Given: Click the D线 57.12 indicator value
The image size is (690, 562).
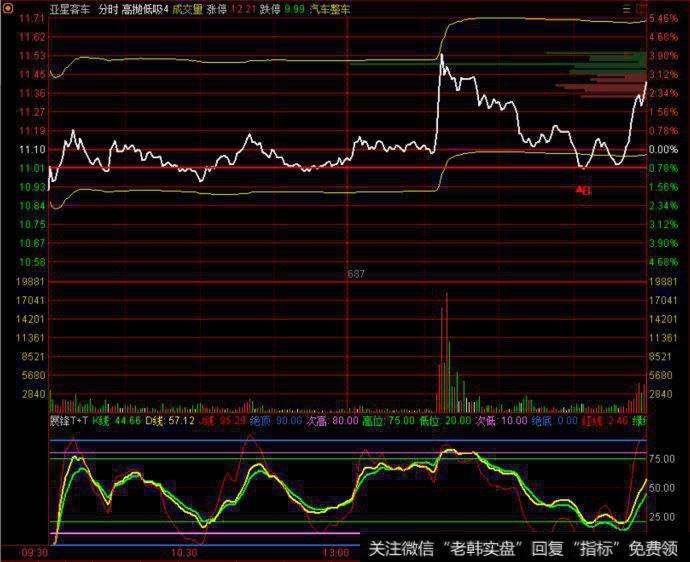Looking at the screenshot, I should (x=170, y=421).
